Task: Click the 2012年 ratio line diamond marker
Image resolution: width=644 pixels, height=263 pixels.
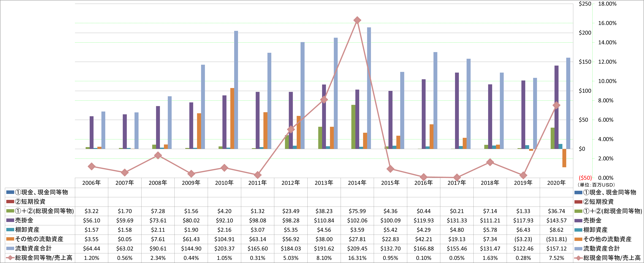Action: [x=291, y=129]
